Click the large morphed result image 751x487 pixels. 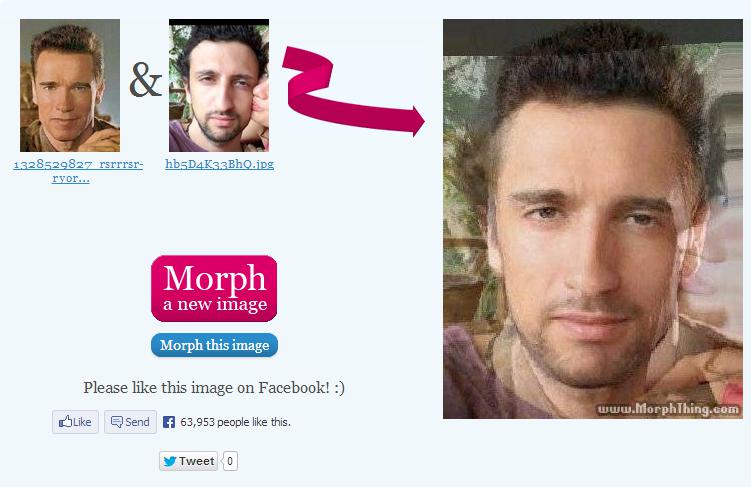click(x=593, y=219)
